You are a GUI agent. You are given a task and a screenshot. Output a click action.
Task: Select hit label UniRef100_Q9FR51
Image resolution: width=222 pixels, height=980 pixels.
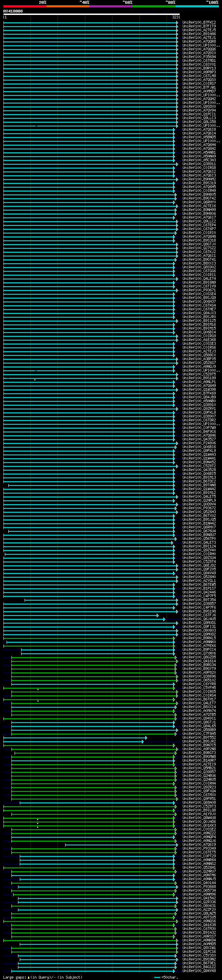click(199, 799)
